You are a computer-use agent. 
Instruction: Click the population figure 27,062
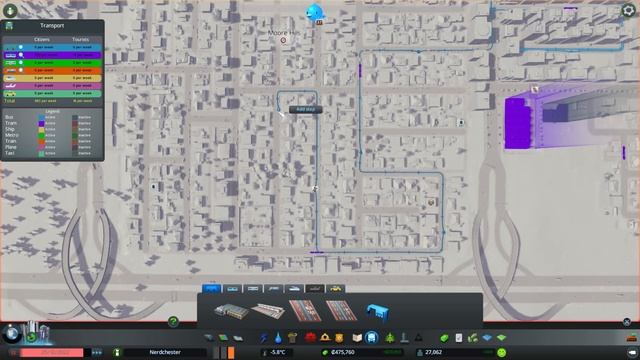[x=433, y=352]
